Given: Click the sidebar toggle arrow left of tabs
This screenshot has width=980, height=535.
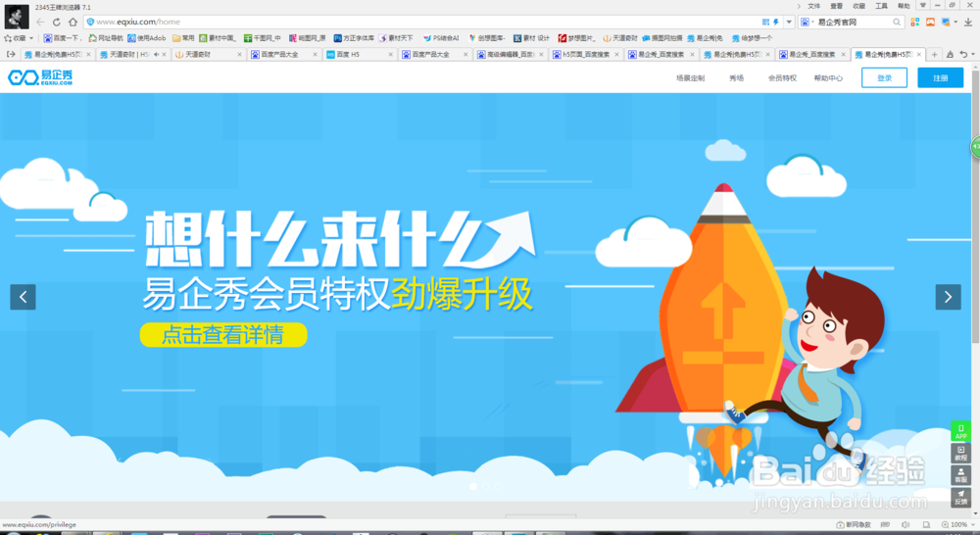Looking at the screenshot, I should tap(11, 54).
